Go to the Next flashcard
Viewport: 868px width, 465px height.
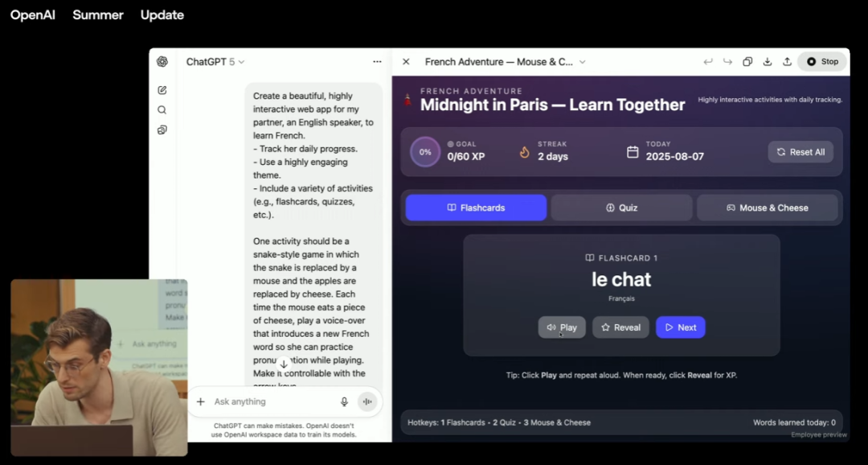681,327
